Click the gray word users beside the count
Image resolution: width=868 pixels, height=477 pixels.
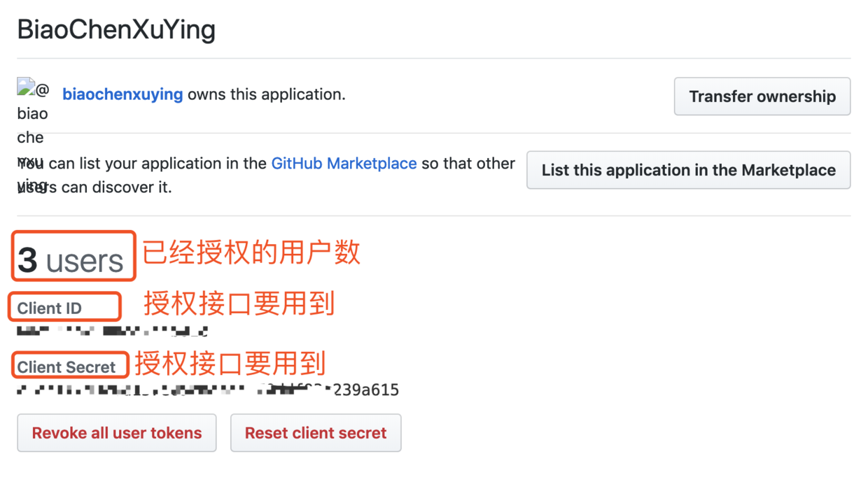coord(85,261)
